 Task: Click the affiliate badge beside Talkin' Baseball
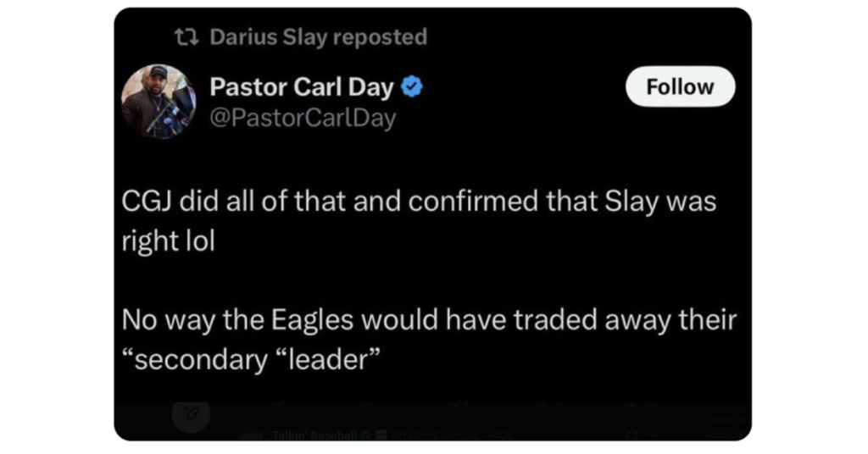click(x=381, y=435)
